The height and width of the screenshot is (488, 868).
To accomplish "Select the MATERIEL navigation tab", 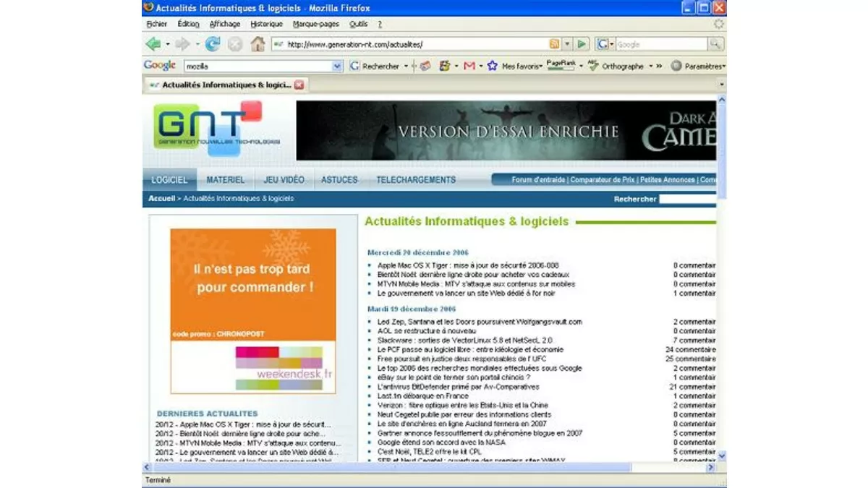I will tap(225, 180).
